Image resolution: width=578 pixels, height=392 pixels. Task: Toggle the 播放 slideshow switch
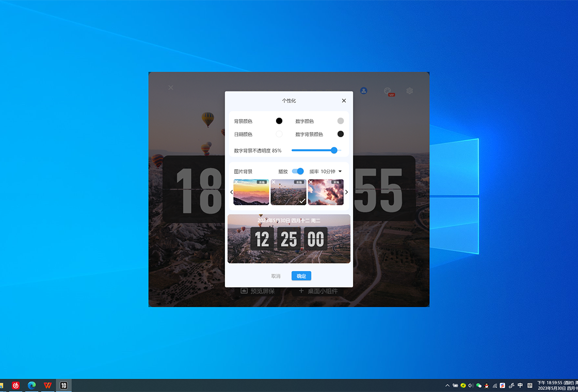(298, 171)
